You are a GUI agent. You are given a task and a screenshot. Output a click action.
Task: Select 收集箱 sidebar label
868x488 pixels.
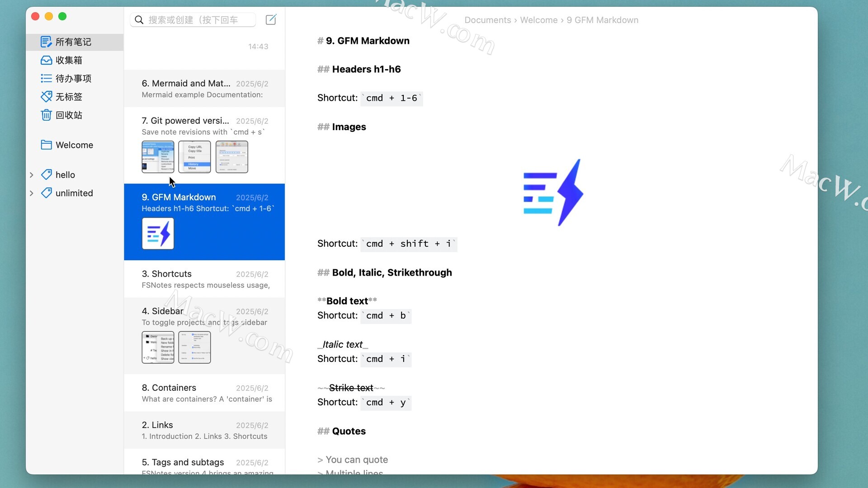tap(69, 60)
